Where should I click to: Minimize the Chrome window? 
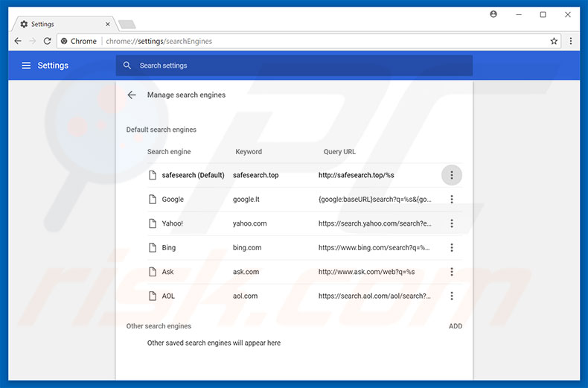point(519,15)
